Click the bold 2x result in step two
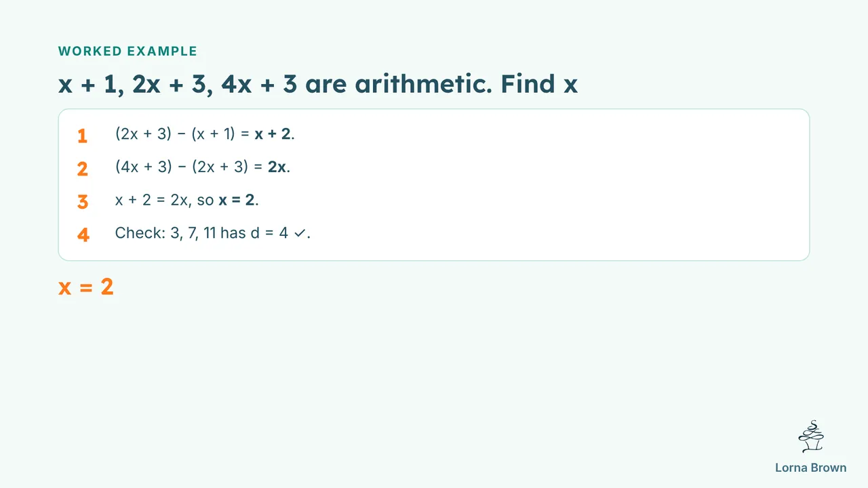The width and height of the screenshot is (868, 488). [277, 167]
